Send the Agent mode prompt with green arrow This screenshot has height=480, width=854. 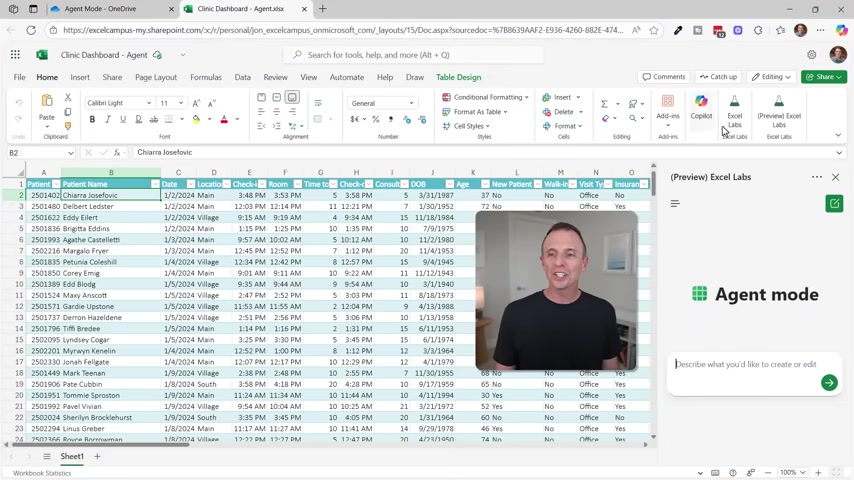point(829,382)
